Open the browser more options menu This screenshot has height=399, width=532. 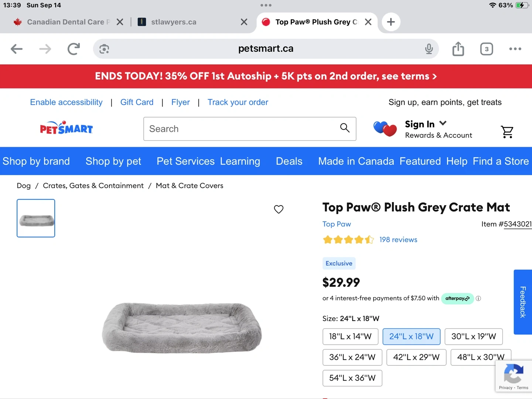pos(515,49)
